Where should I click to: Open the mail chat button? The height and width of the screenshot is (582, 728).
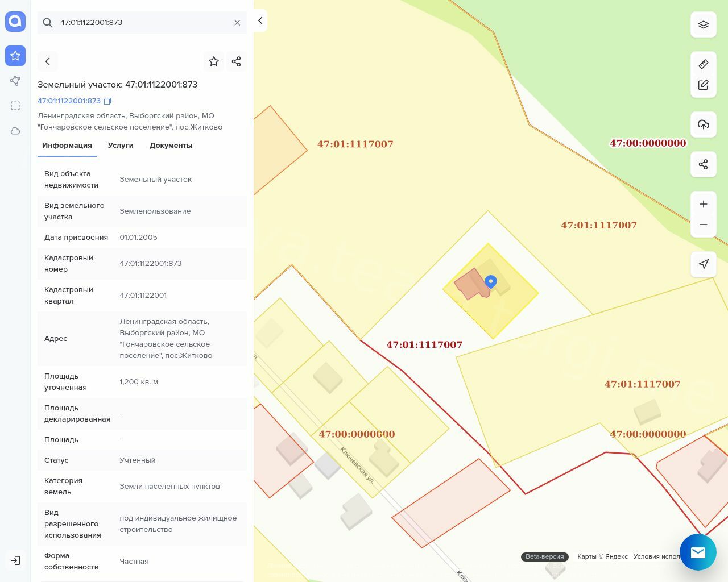click(698, 552)
